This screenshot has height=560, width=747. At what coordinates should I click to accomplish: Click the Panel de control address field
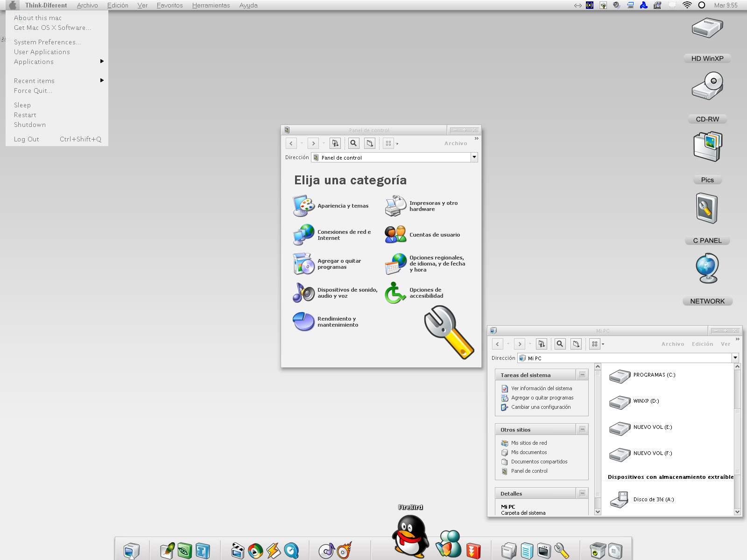(391, 157)
